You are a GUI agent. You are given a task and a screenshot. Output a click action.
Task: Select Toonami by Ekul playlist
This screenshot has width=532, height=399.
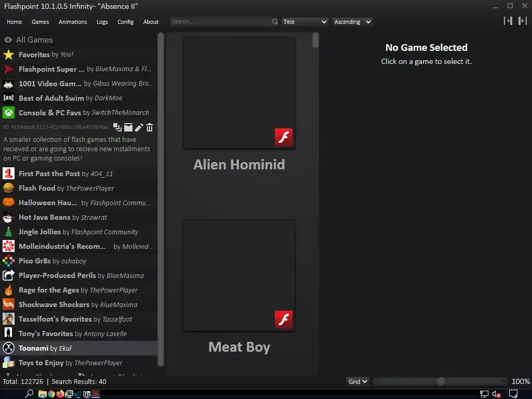click(x=79, y=348)
